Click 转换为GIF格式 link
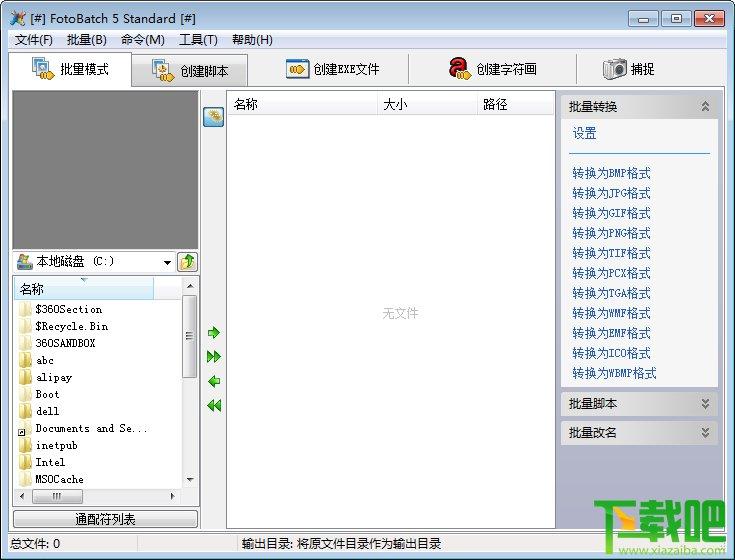 tap(611, 213)
